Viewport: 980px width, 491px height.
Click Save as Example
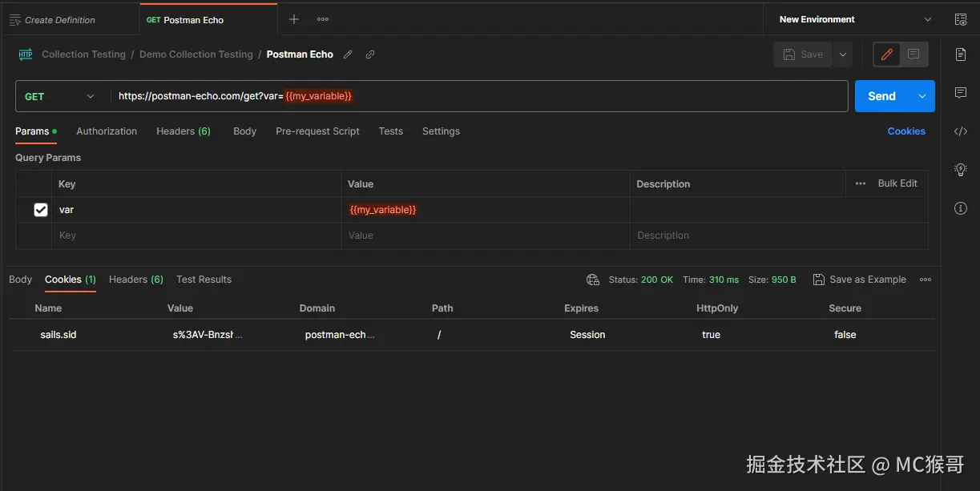click(x=860, y=280)
